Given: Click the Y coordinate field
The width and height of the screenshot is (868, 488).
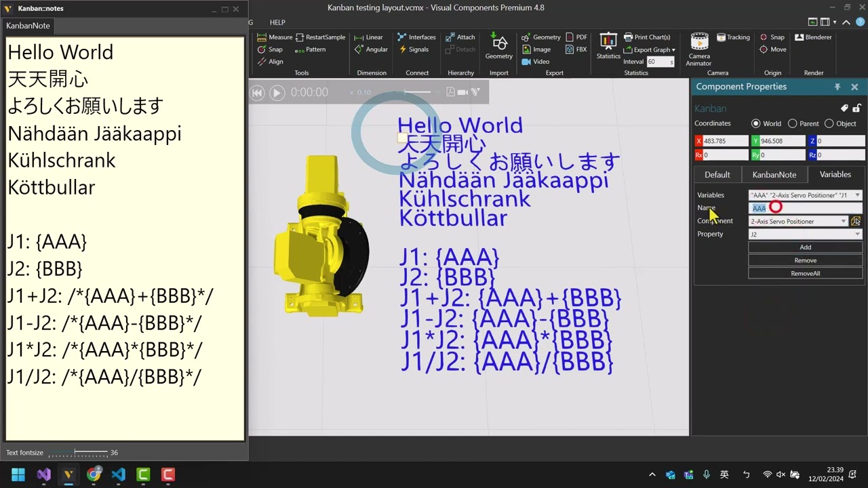Looking at the screenshot, I should click(782, 141).
